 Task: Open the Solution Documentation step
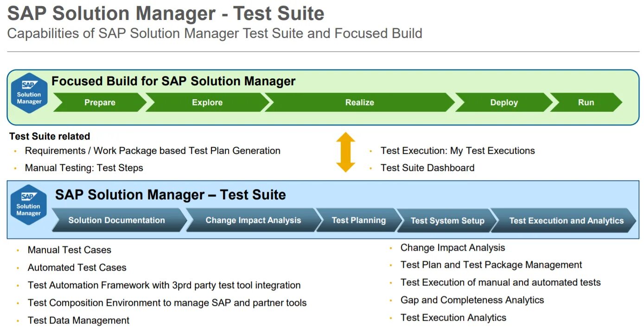116,221
